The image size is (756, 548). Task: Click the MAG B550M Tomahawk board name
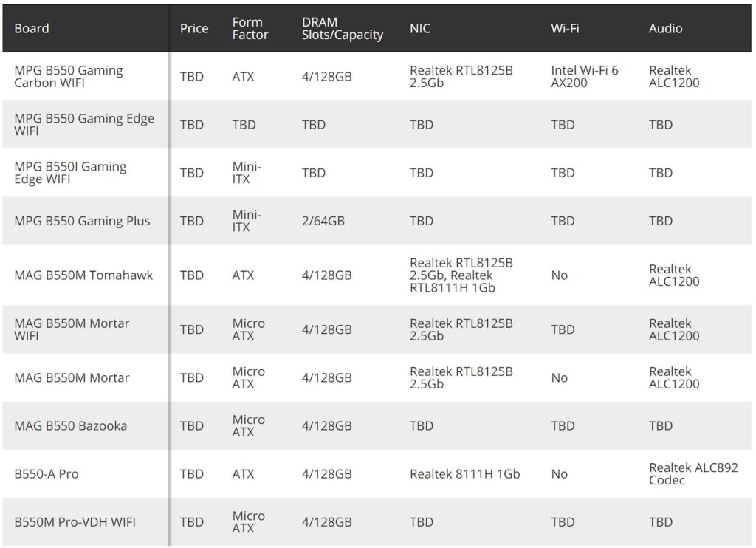[x=83, y=275]
